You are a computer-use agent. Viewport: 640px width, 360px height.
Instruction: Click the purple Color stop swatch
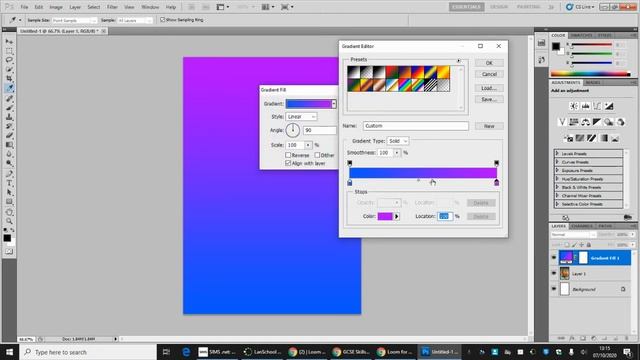click(385, 216)
